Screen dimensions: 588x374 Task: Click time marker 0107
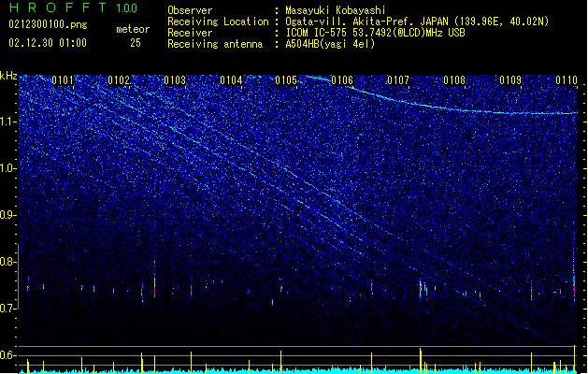pos(398,80)
